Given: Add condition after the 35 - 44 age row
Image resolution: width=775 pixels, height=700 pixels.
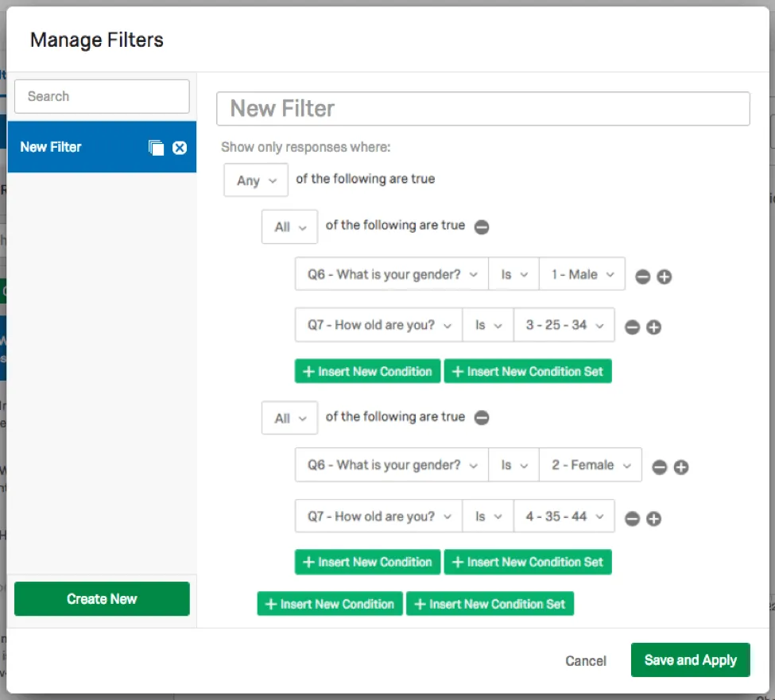Looking at the screenshot, I should [653, 519].
